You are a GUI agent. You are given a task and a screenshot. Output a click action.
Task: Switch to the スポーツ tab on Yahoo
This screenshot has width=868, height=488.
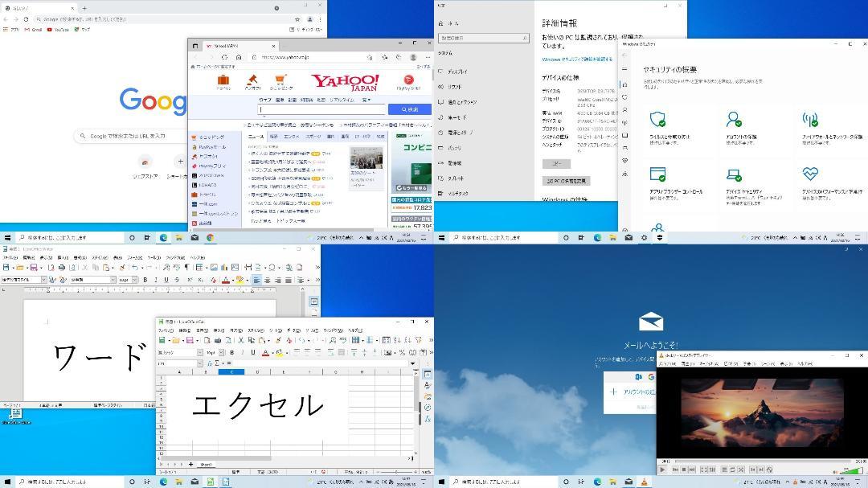(313, 136)
